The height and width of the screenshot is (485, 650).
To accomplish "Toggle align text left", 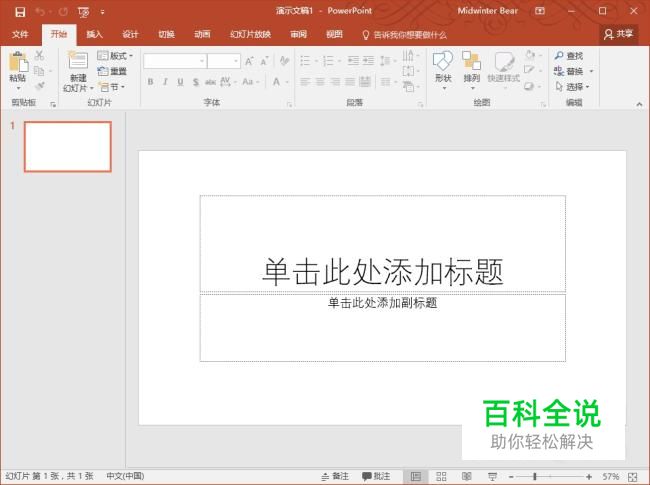I will click(305, 82).
